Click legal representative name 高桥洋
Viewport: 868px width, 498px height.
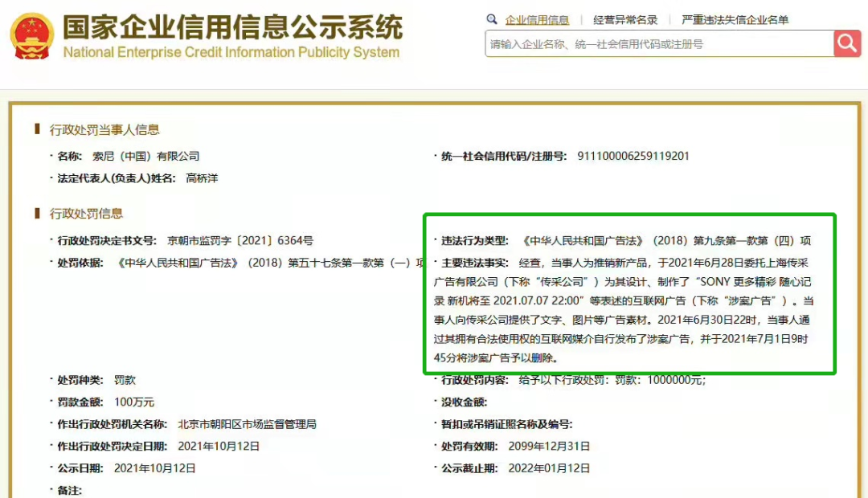[x=202, y=178]
